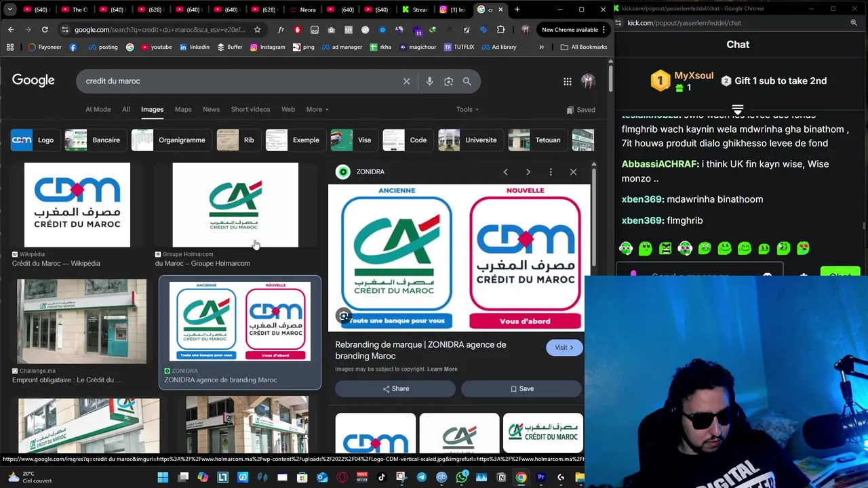Open New Chrome available update menu
Viewport: 868px width, 488px height.
click(574, 30)
